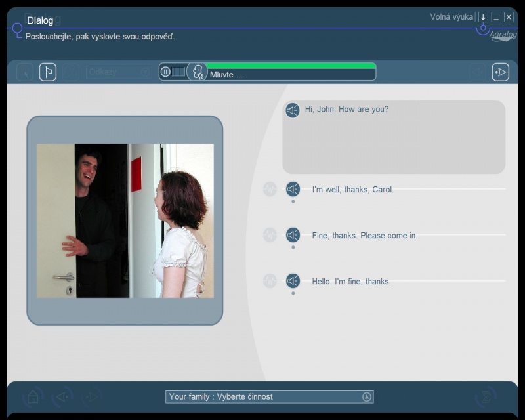Play audio for "I'm well, thanks, Carol."
Image resolution: width=525 pixels, height=420 pixels.
[293, 189]
